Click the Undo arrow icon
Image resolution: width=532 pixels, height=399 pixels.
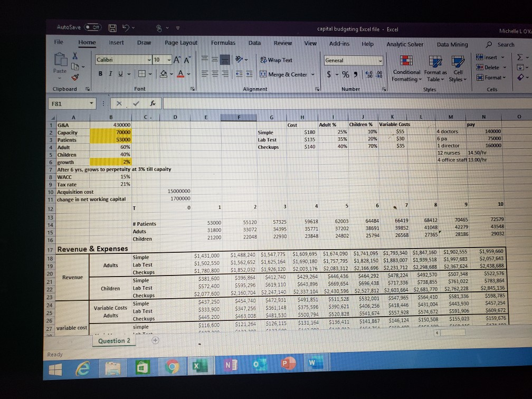tap(126, 28)
